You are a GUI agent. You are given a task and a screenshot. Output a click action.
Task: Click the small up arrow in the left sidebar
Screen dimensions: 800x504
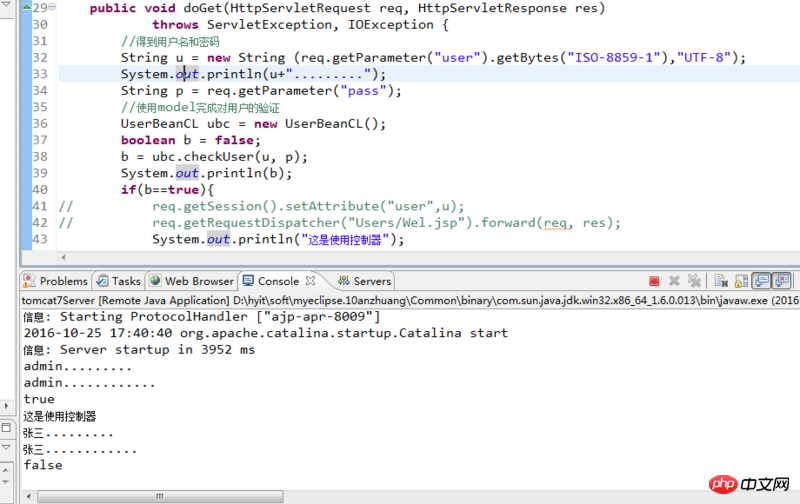tap(6, 470)
